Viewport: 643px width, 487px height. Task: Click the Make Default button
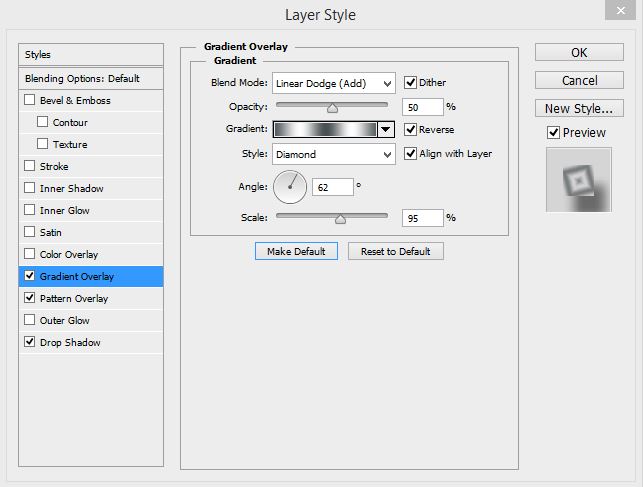(296, 251)
